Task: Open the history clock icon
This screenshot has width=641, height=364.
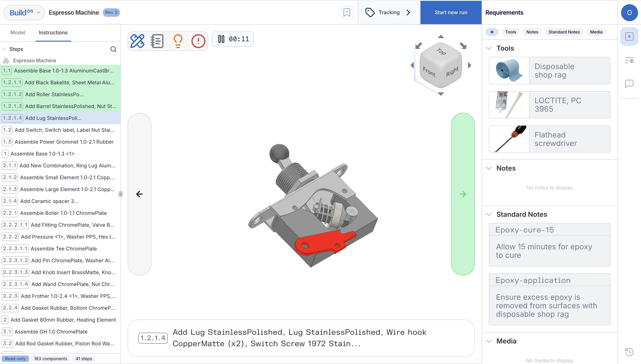Action: [x=629, y=352]
